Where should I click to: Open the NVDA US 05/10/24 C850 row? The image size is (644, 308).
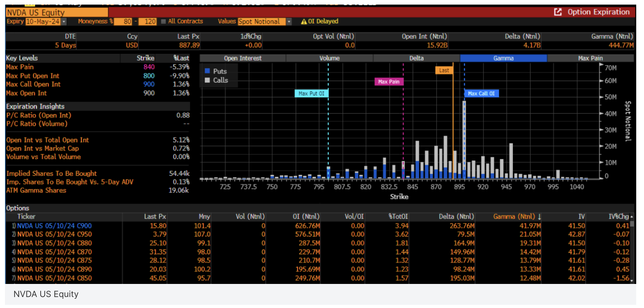tap(318, 278)
